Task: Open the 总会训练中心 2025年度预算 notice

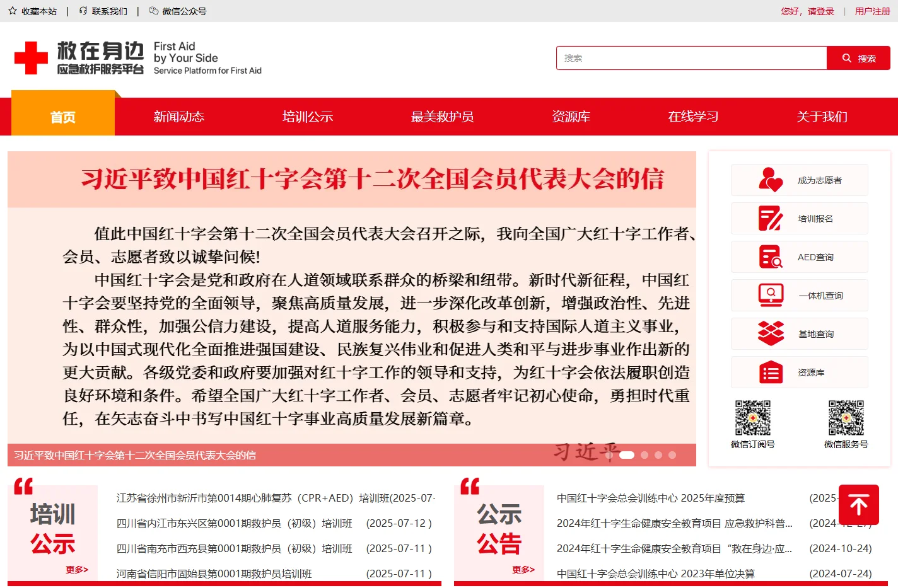Action: tap(651, 498)
